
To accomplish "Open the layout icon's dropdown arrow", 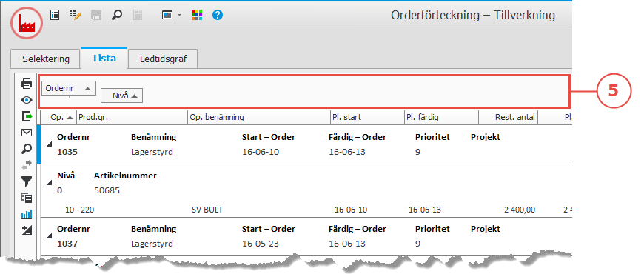I will tap(179, 16).
